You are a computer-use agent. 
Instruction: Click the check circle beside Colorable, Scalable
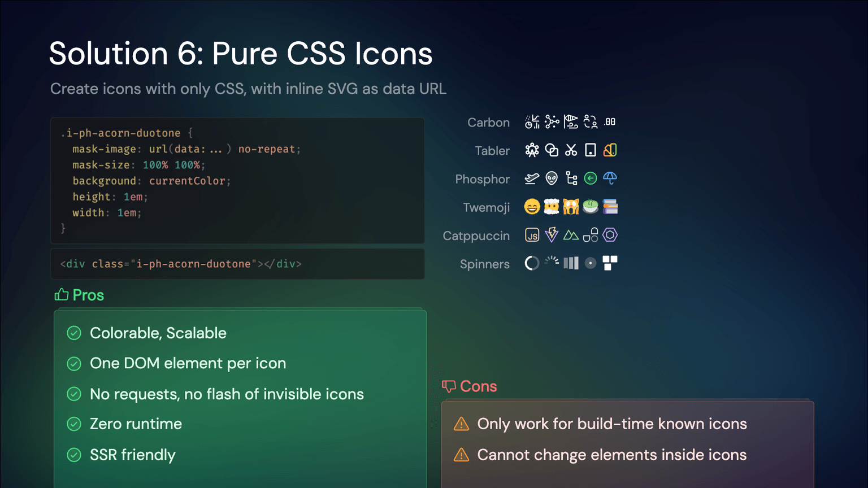pos(74,333)
